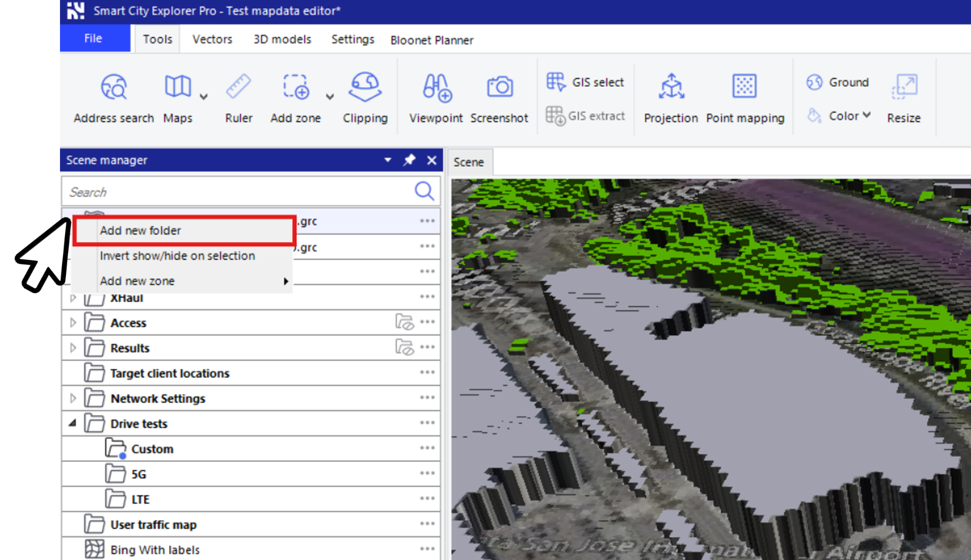The height and width of the screenshot is (560, 971).
Task: Open more options for Network Settings row
Action: click(x=427, y=398)
